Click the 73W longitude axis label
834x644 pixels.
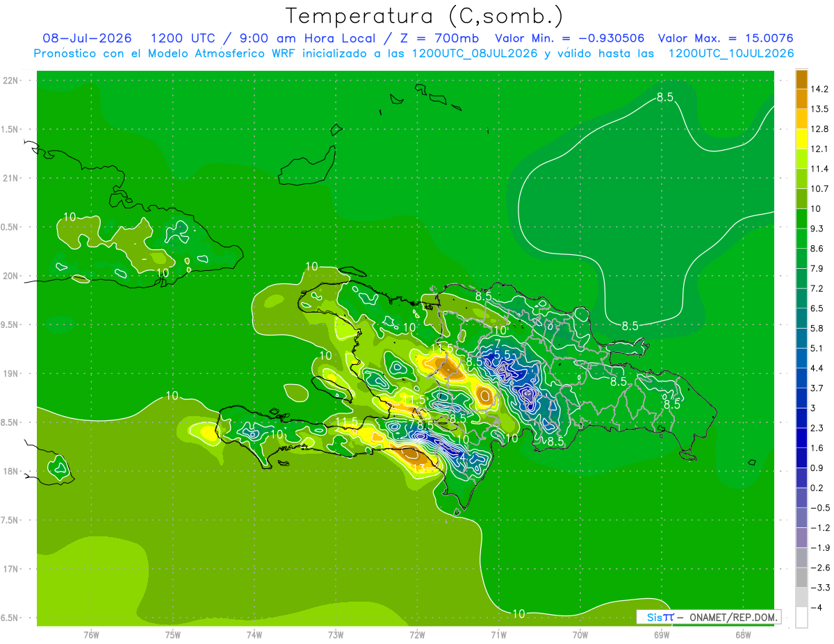[x=336, y=634]
